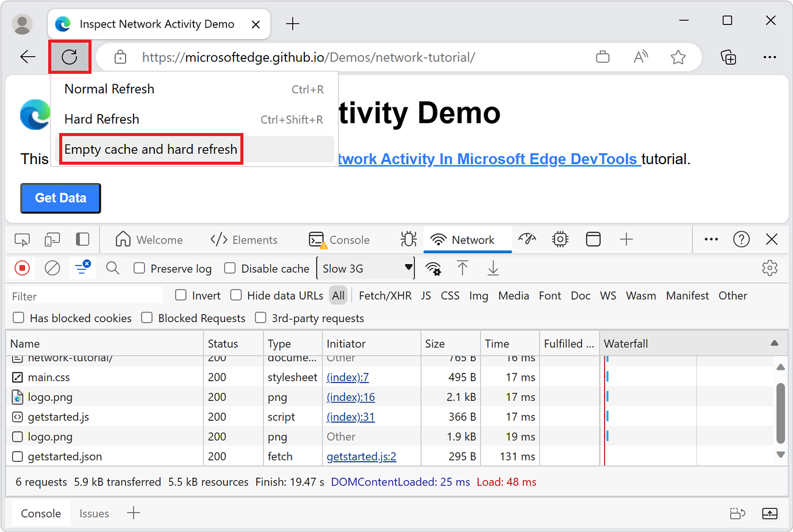Check 3rd-party requests option

(260, 318)
